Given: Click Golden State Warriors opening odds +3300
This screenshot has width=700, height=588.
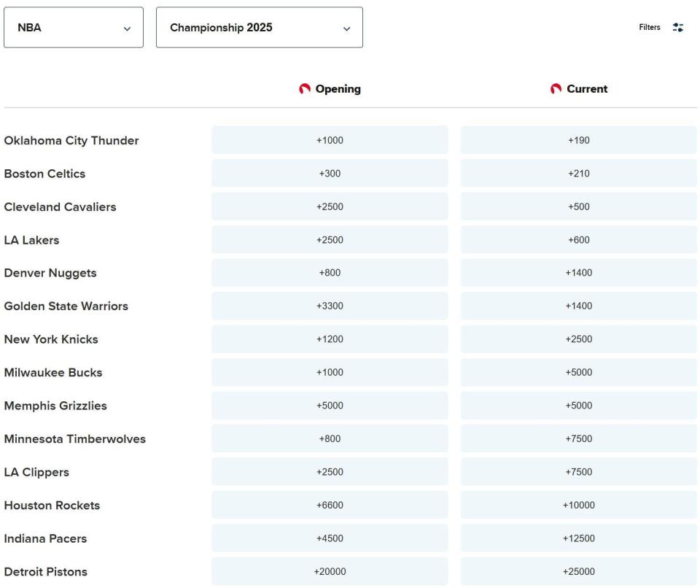Looking at the screenshot, I should point(330,306).
